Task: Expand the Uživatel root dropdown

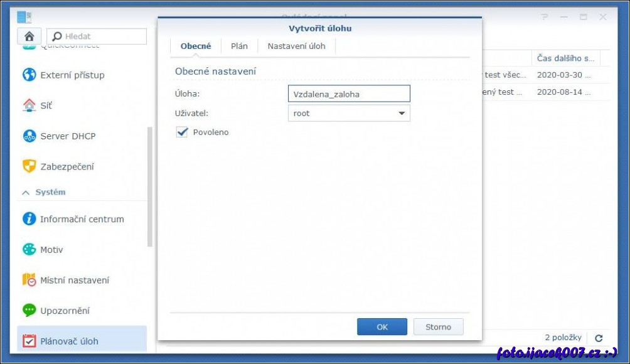Action: pyautogui.click(x=401, y=114)
